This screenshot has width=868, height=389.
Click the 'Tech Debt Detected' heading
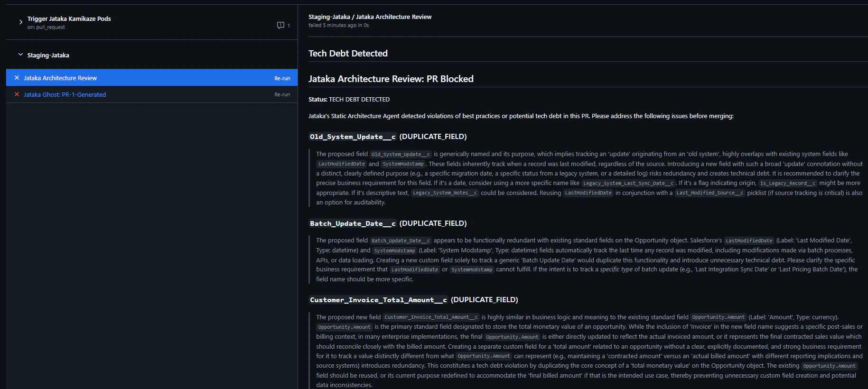click(x=348, y=54)
